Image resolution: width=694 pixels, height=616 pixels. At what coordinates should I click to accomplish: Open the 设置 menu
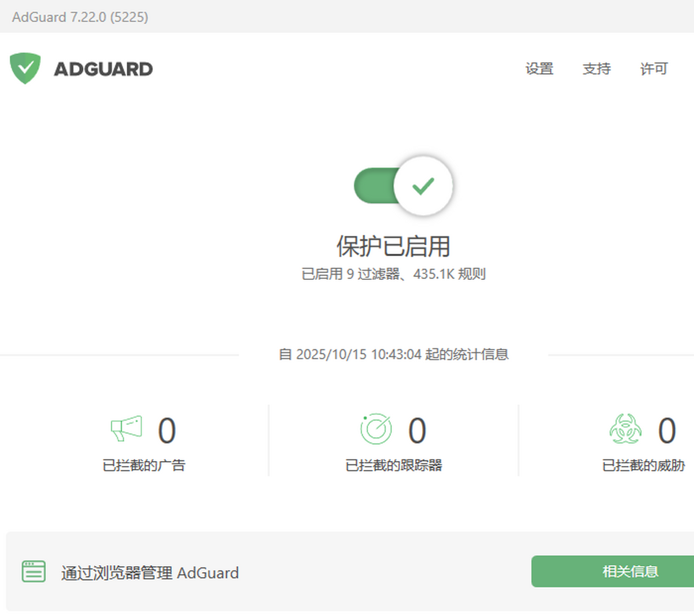pyautogui.click(x=540, y=69)
